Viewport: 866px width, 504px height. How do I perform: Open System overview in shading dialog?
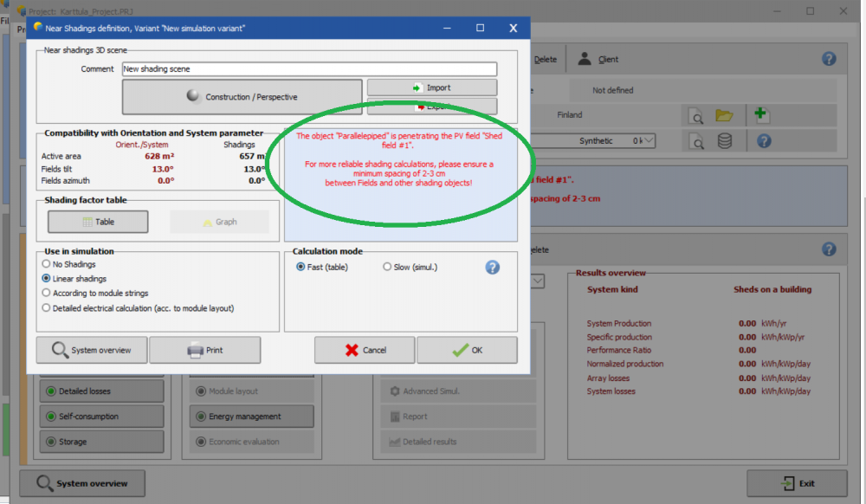(91, 350)
